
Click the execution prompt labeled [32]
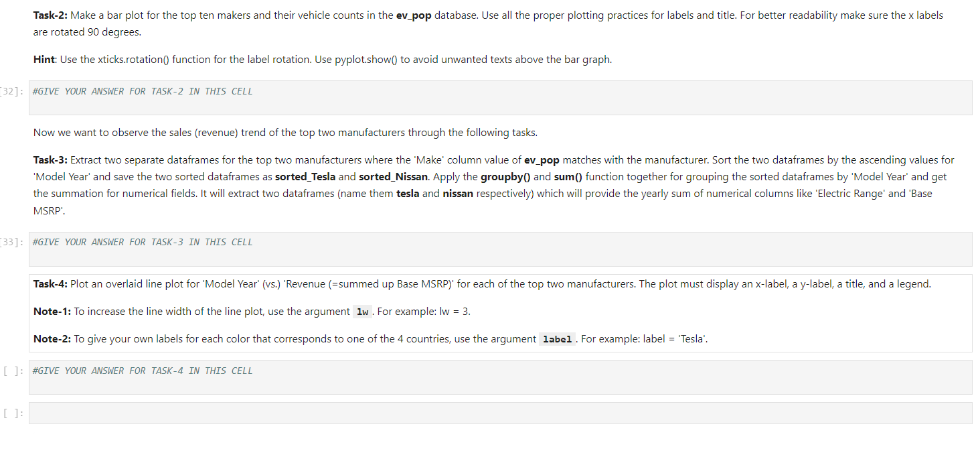(x=11, y=91)
